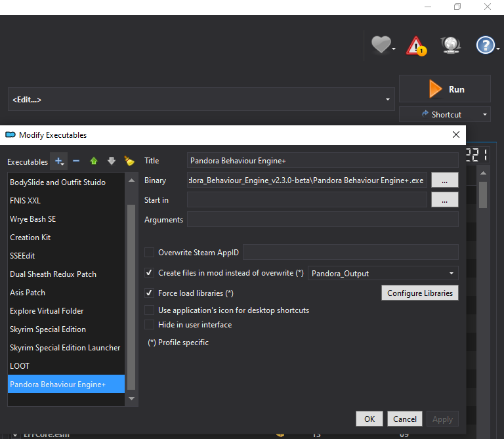Click the executables list scrollbar thumb
This screenshot has height=439, width=504.
pyautogui.click(x=131, y=297)
